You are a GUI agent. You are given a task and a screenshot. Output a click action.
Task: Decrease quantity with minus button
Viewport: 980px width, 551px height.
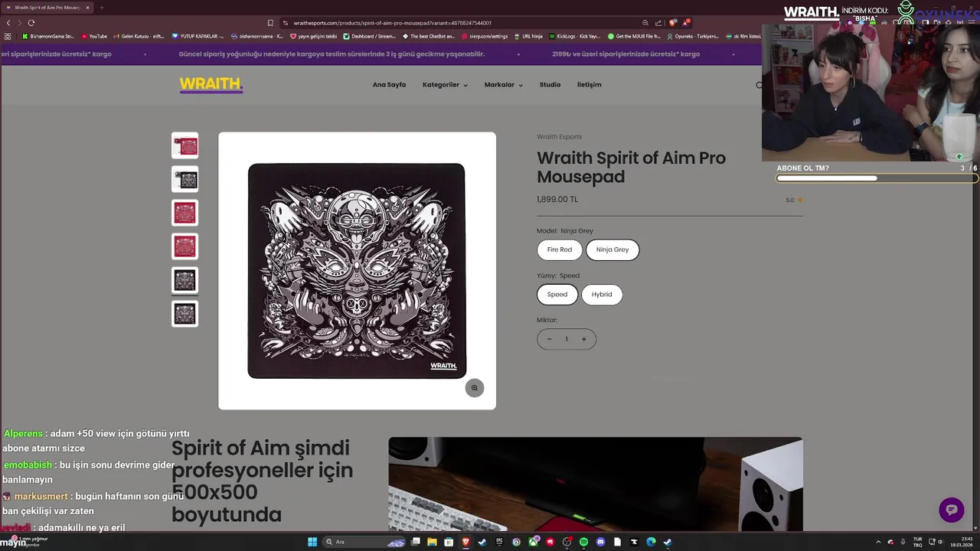[549, 339]
